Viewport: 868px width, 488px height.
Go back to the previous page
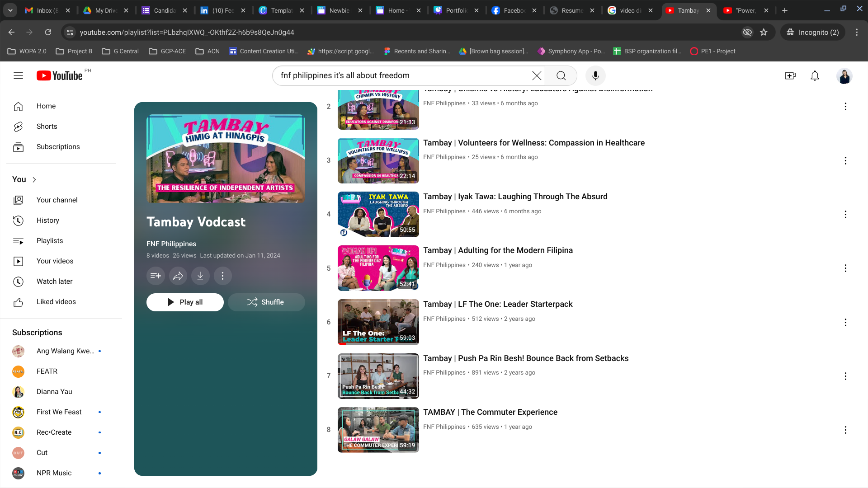(12, 32)
